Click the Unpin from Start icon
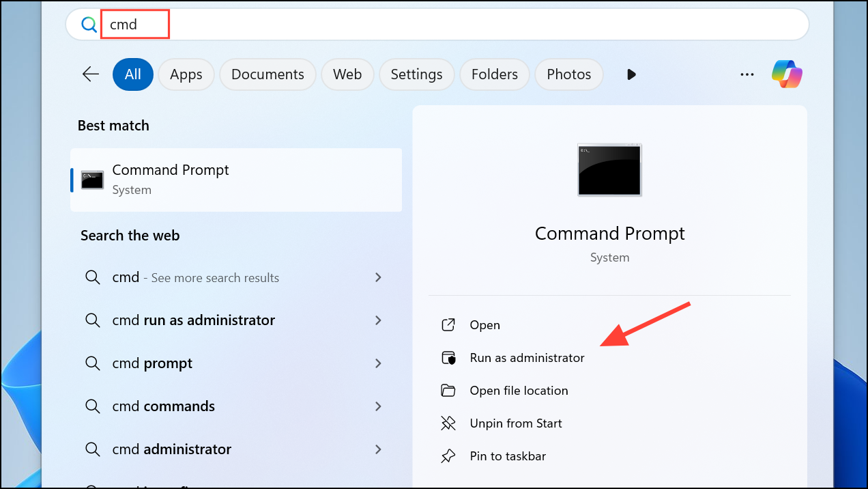Viewport: 868px width, 489px height. 448,423
